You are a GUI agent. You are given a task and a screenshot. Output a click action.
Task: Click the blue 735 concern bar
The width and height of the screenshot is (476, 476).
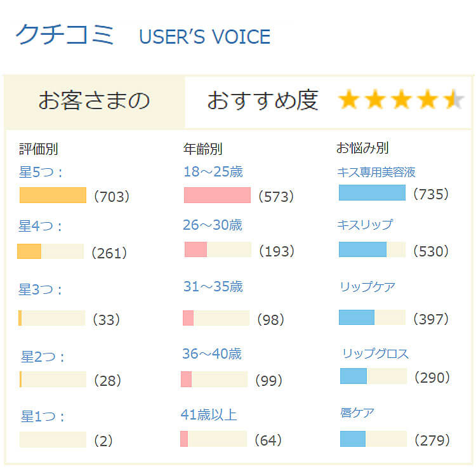pos(372,192)
